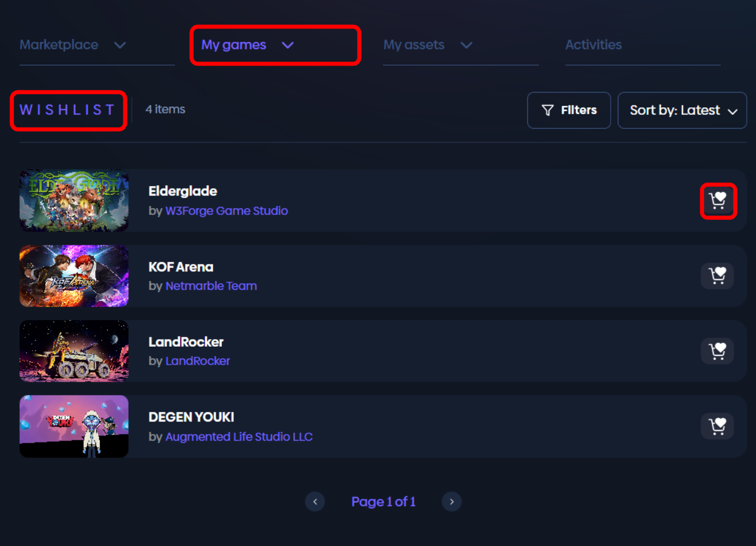Expand the Marketplace menu chevron
The width and height of the screenshot is (756, 546).
coord(120,45)
